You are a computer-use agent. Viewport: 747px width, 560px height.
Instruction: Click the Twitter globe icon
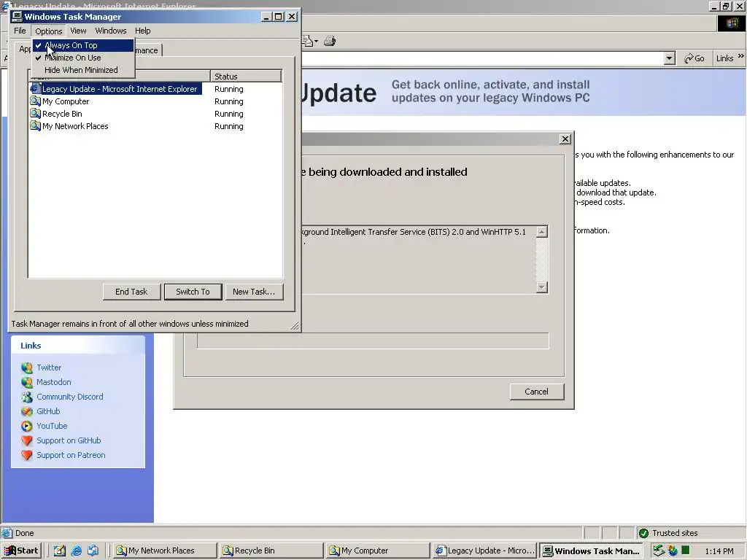(27, 367)
